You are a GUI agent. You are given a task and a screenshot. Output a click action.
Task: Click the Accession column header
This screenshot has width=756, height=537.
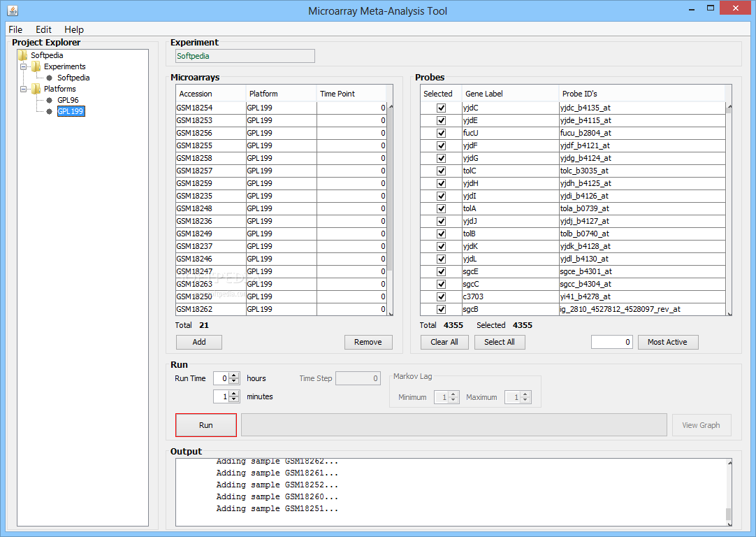[211, 94]
